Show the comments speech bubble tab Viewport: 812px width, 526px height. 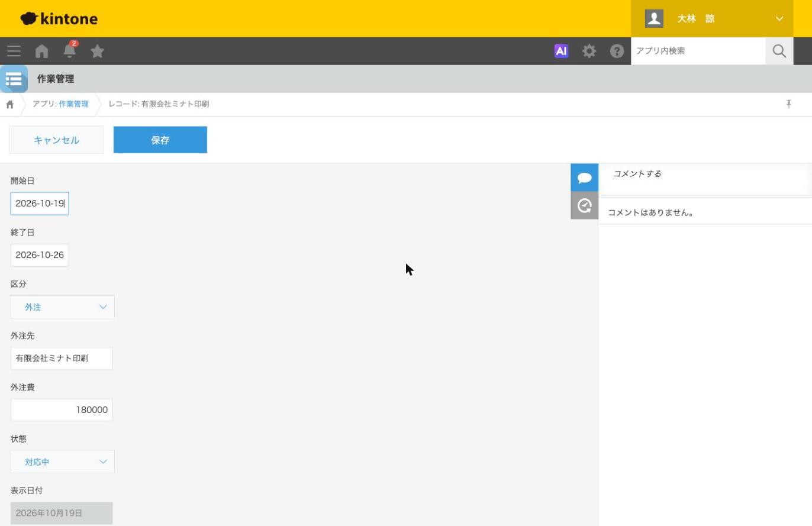(584, 178)
